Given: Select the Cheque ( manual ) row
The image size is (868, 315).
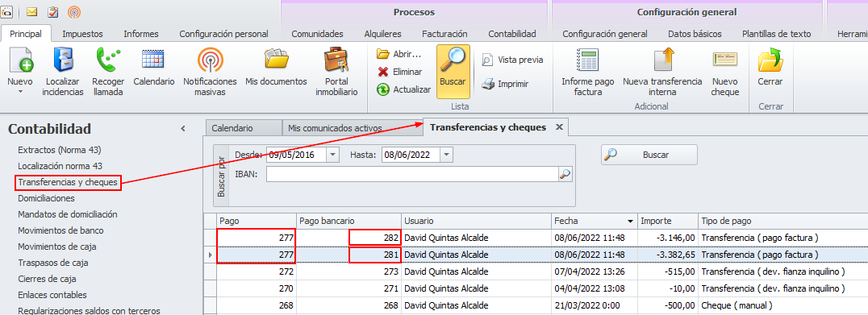Looking at the screenshot, I should pos(536,305).
